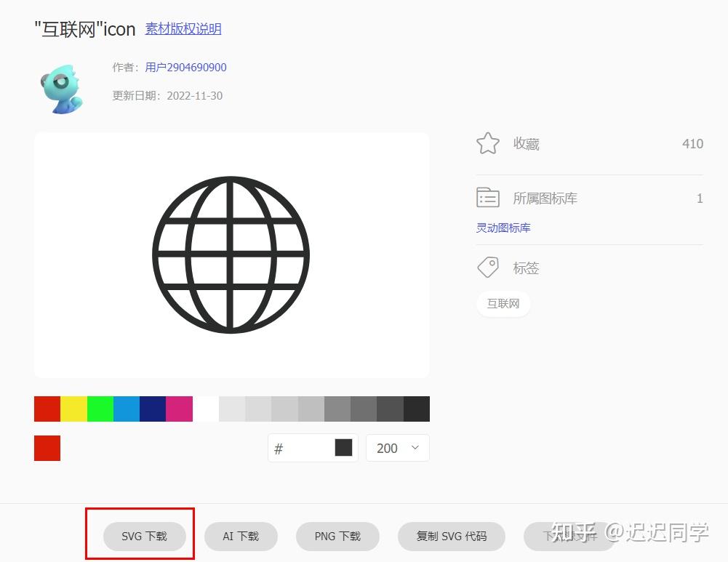Click 复制 SVG 代码 to copy code

tap(451, 536)
